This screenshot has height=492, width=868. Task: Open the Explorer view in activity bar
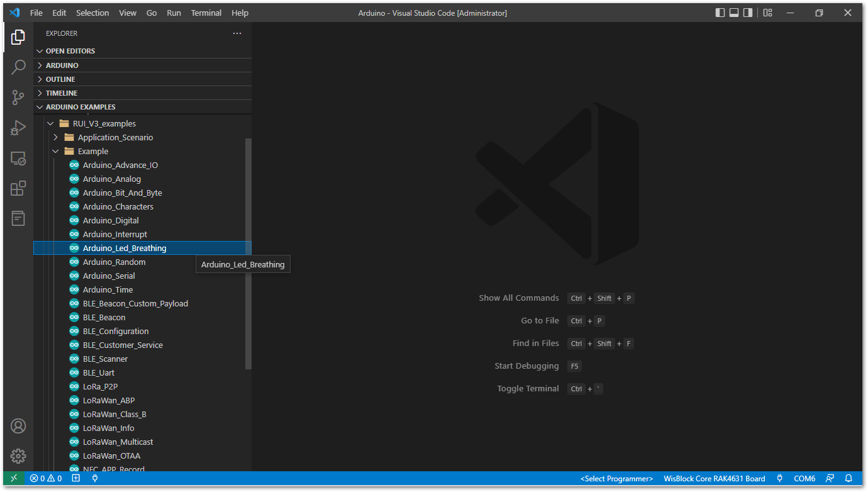tap(18, 37)
